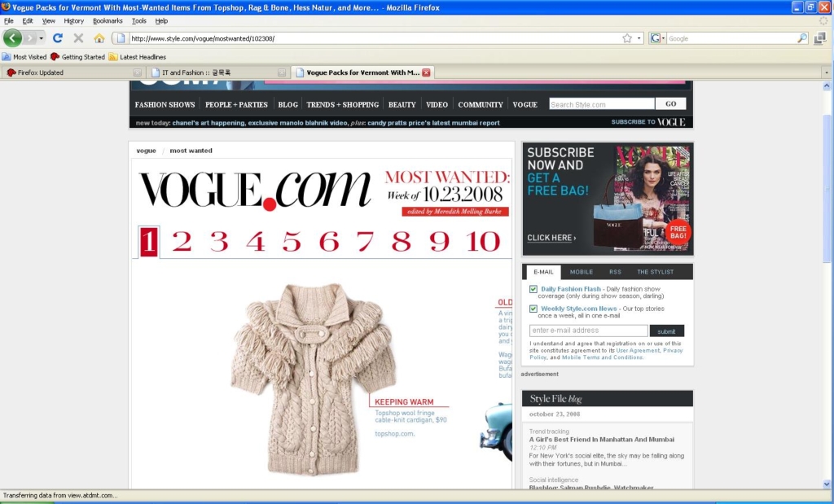Viewport: 834px width, 504px height.
Task: Click the Subscribe to Vogue link
Action: [x=648, y=122]
